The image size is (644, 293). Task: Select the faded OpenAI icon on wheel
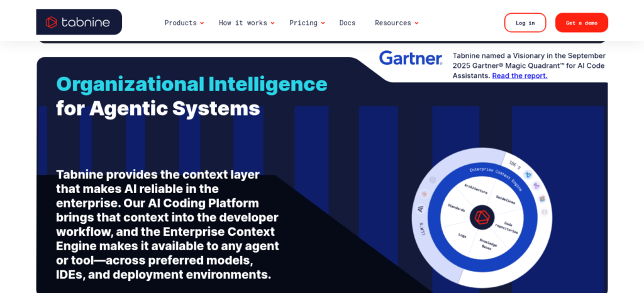[x=433, y=180]
